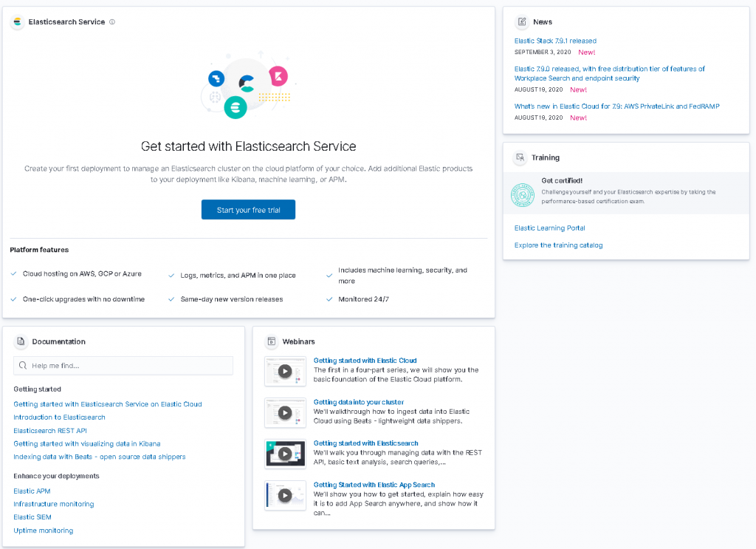Open Explore the training catalog link
The width and height of the screenshot is (756, 549).
tap(558, 245)
